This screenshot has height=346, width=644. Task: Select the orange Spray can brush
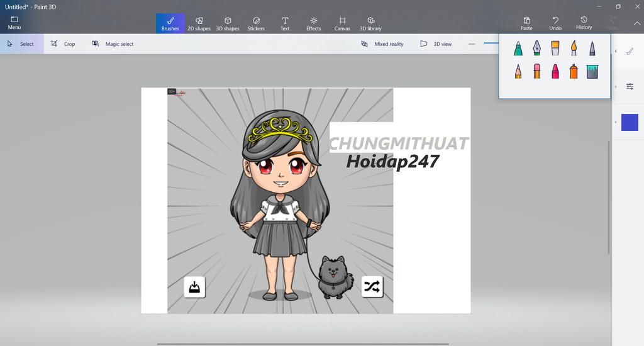[x=574, y=72]
